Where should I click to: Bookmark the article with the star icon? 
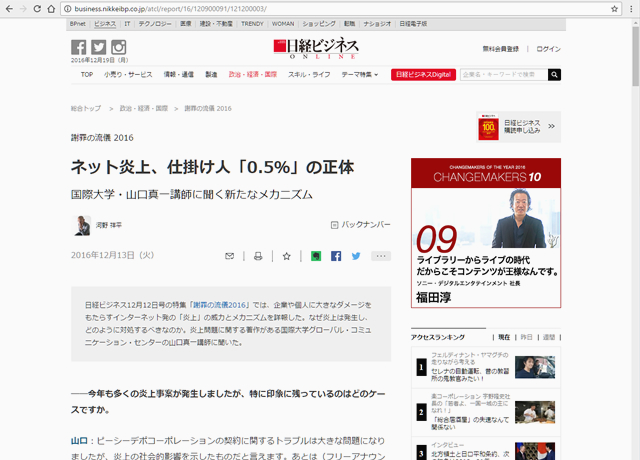coord(286,256)
